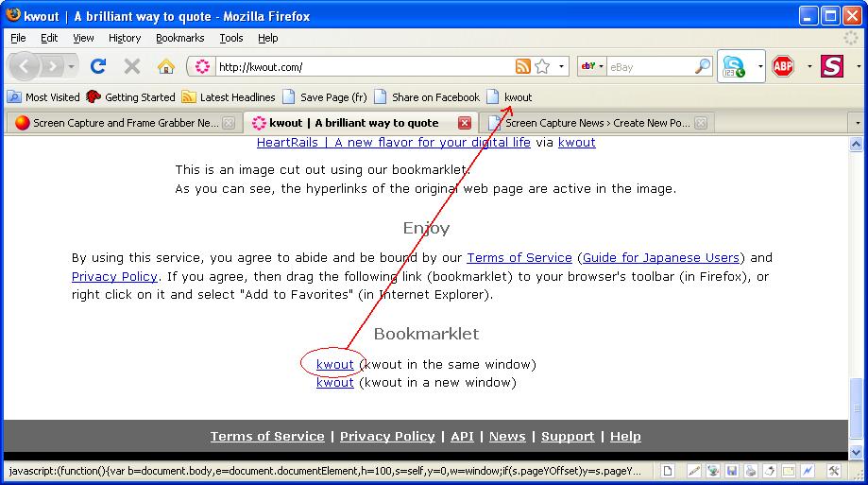Click the vertical scrollbar down arrow
This screenshot has height=485, width=868.
click(x=856, y=452)
